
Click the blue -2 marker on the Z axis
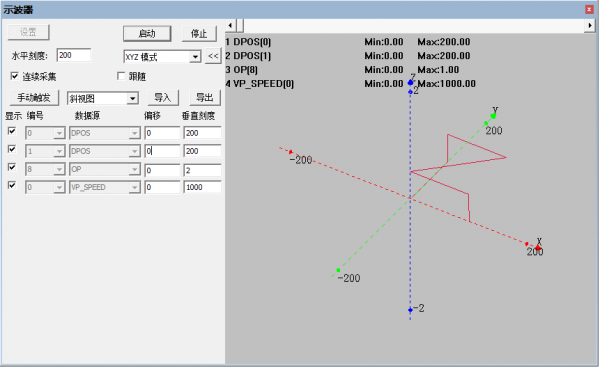point(410,310)
